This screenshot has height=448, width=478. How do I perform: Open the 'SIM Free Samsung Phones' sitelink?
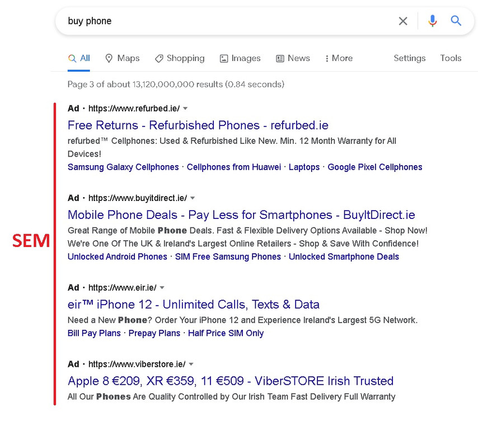pos(228,257)
